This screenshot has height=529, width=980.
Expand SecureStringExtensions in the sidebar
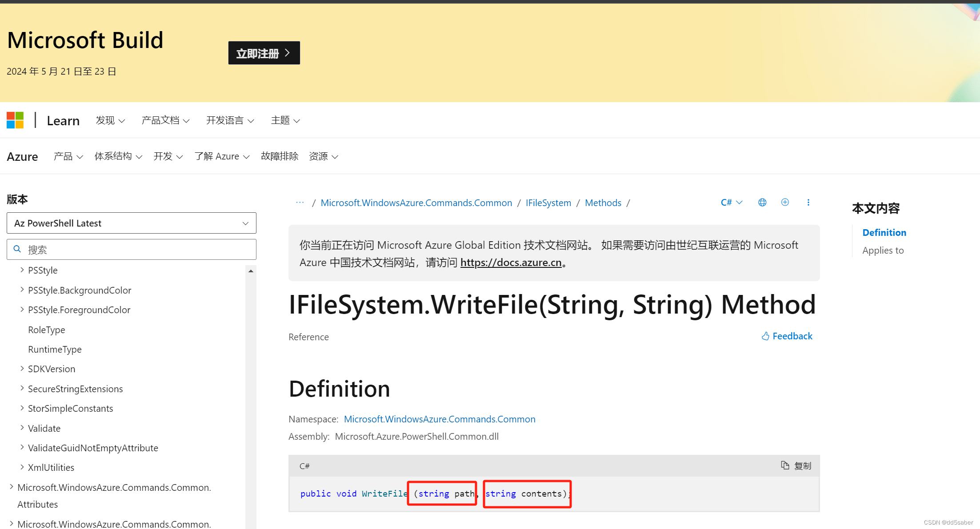(x=22, y=388)
